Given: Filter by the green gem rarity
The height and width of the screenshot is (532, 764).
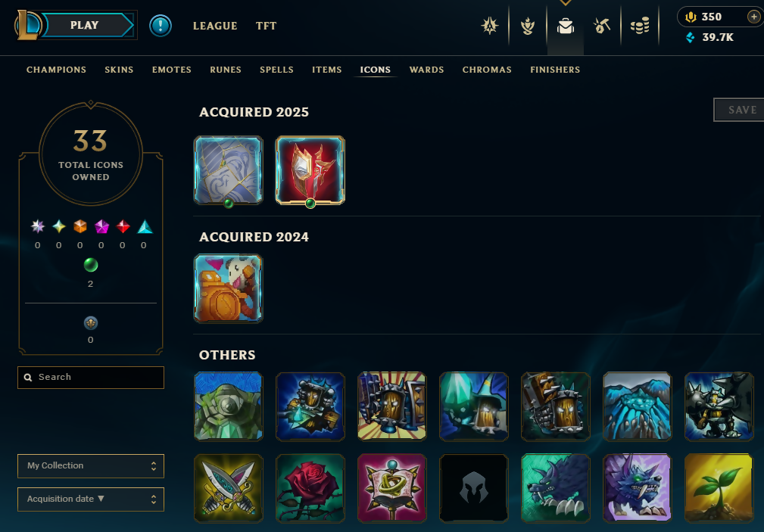Looking at the screenshot, I should pyautogui.click(x=91, y=265).
